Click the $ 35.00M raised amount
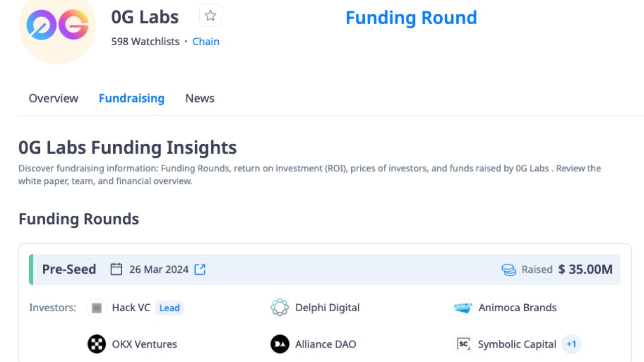644x362 pixels. tap(586, 269)
